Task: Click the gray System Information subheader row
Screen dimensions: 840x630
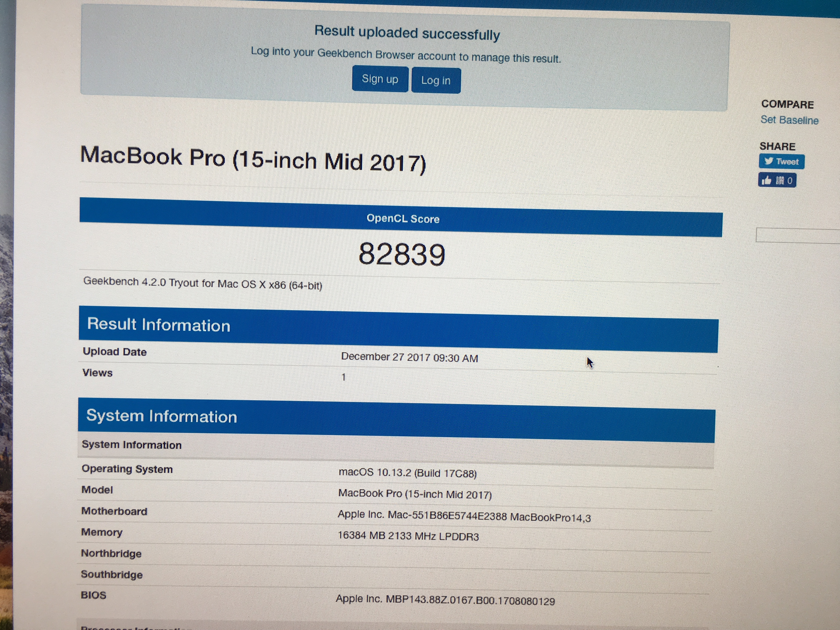Action: click(396, 450)
